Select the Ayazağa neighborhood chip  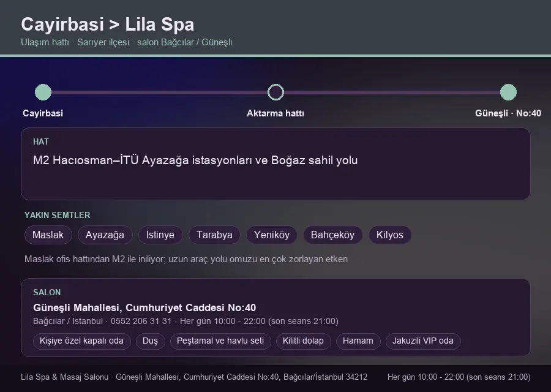pyautogui.click(x=105, y=235)
